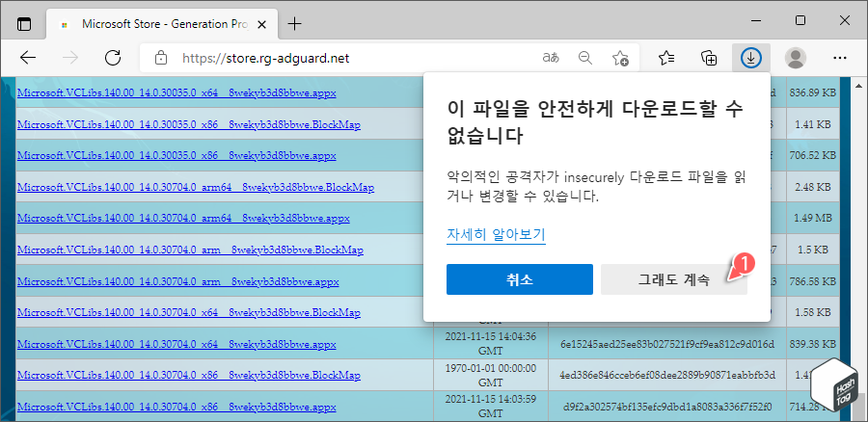Download VCLibs 14.0.30704.0 arm BlockMap
868x422 pixels.
point(190,250)
